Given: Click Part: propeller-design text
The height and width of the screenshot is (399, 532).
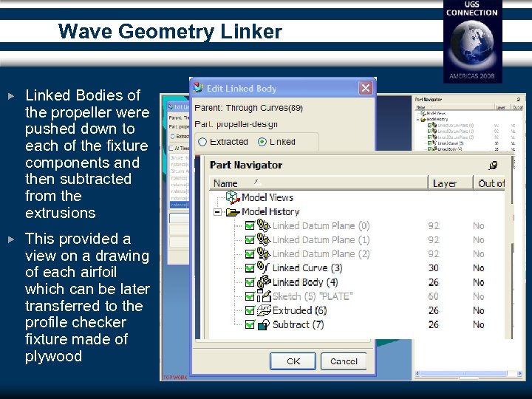Looking at the screenshot, I should [236, 124].
